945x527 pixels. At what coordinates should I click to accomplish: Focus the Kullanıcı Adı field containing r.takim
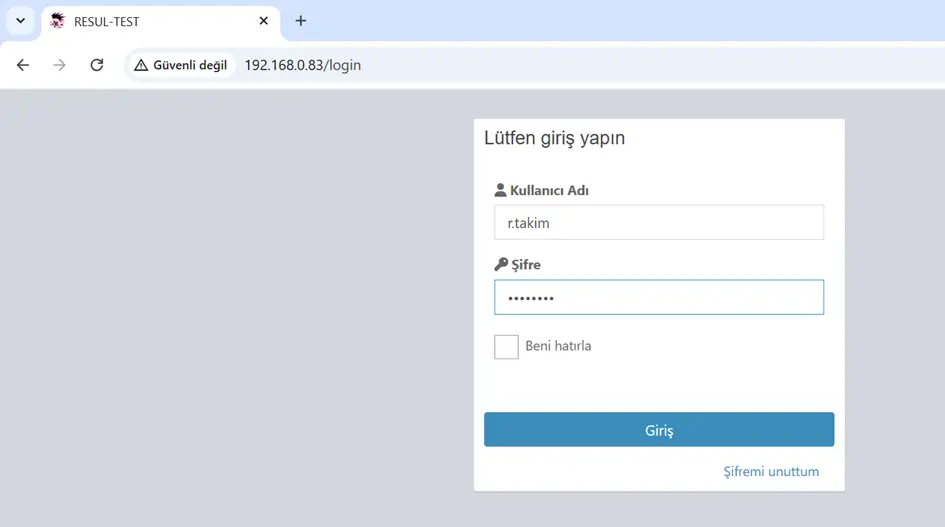pos(659,222)
